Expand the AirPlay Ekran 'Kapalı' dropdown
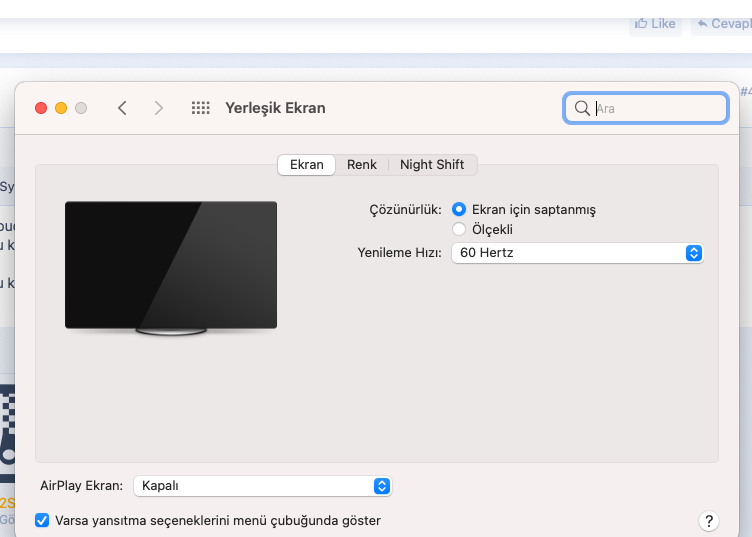The height and width of the screenshot is (537, 752). (x=262, y=486)
